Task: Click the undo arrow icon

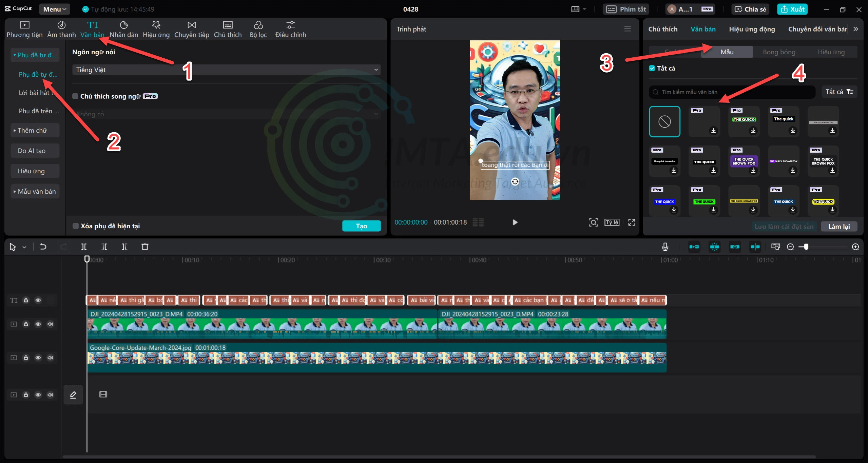Action: click(x=43, y=247)
